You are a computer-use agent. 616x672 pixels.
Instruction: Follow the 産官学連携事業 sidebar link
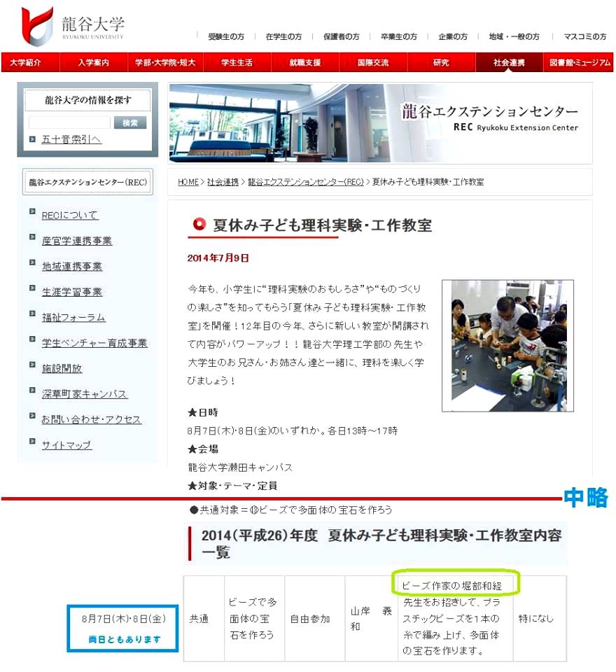(77, 241)
